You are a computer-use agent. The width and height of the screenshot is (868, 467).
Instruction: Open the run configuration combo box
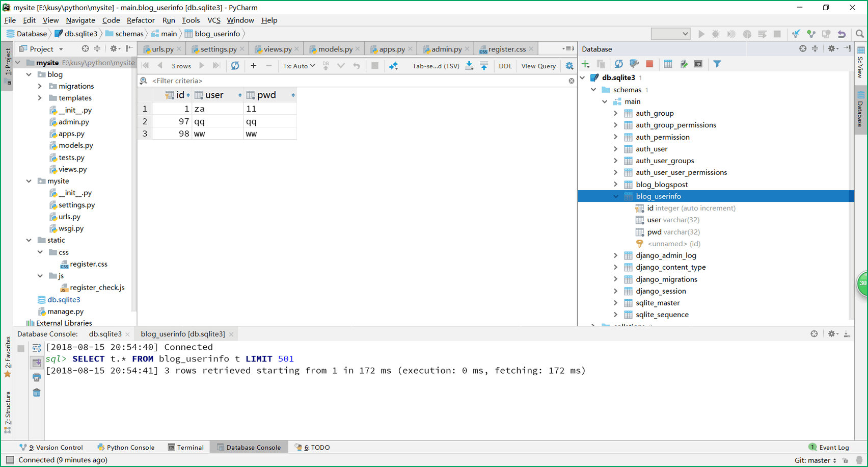(670, 34)
